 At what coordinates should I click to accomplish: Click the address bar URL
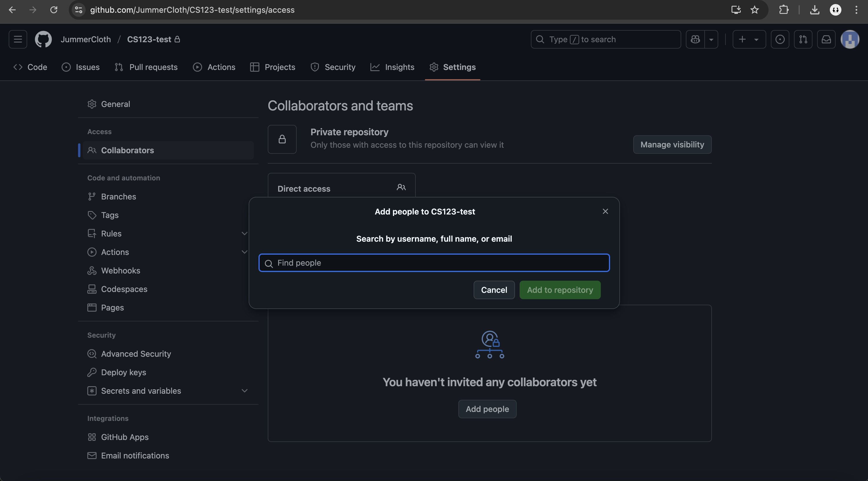click(192, 10)
